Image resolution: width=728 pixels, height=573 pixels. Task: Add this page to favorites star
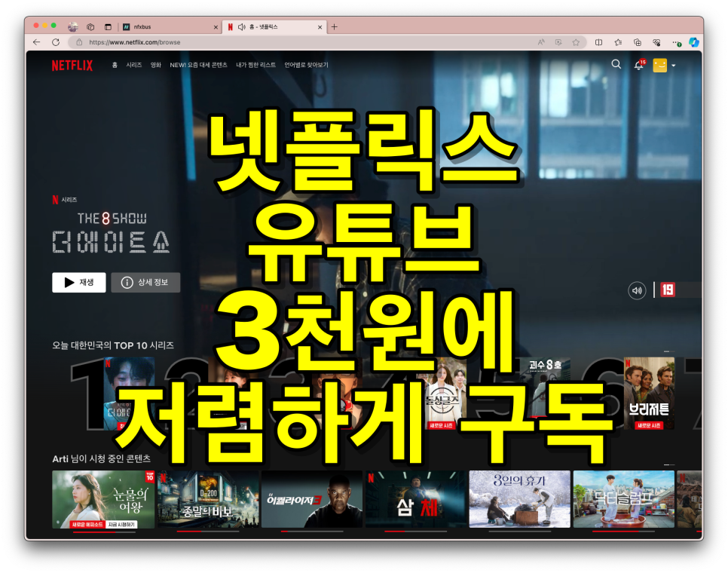point(576,42)
